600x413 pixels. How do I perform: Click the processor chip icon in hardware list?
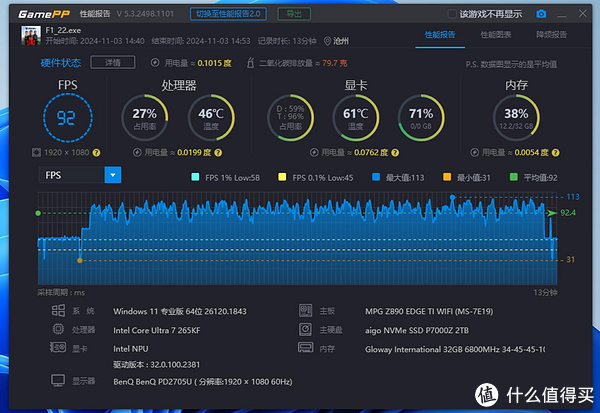click(58, 329)
